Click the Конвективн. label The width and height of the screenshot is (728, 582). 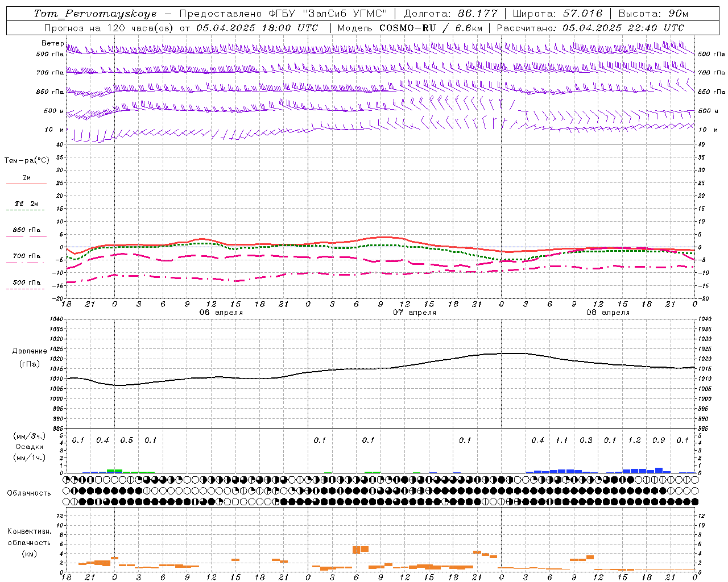pyautogui.click(x=29, y=531)
